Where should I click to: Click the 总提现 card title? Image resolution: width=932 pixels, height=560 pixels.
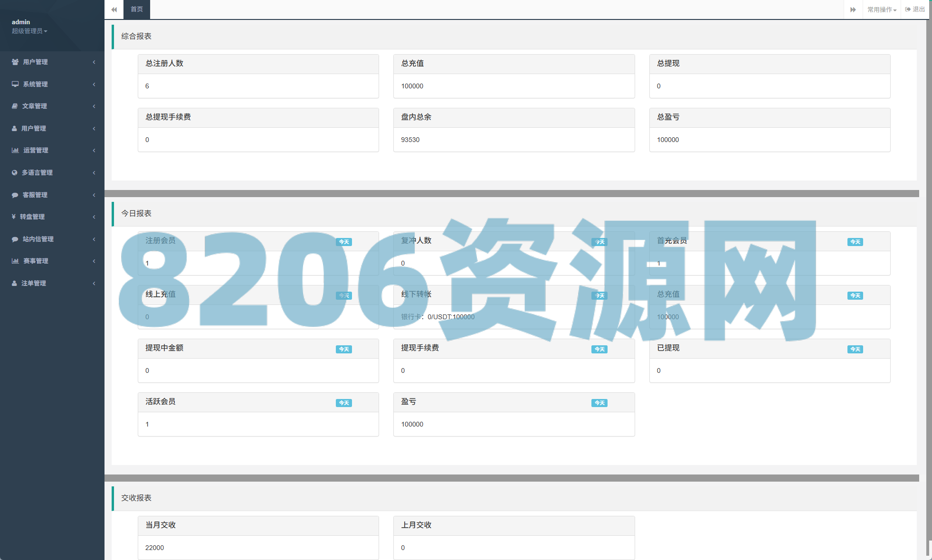[x=668, y=63]
